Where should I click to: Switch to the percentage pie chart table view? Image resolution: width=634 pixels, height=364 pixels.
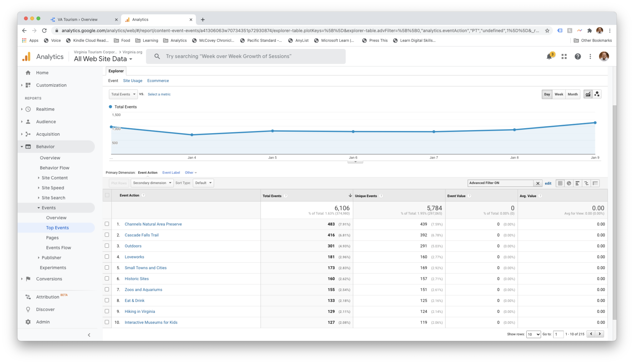click(569, 183)
